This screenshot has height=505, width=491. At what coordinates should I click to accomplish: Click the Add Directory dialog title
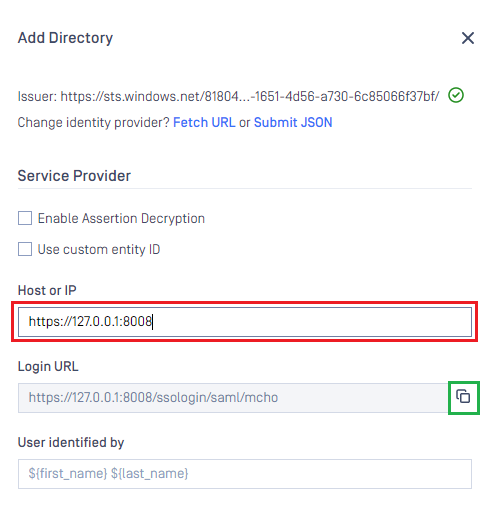(x=65, y=38)
